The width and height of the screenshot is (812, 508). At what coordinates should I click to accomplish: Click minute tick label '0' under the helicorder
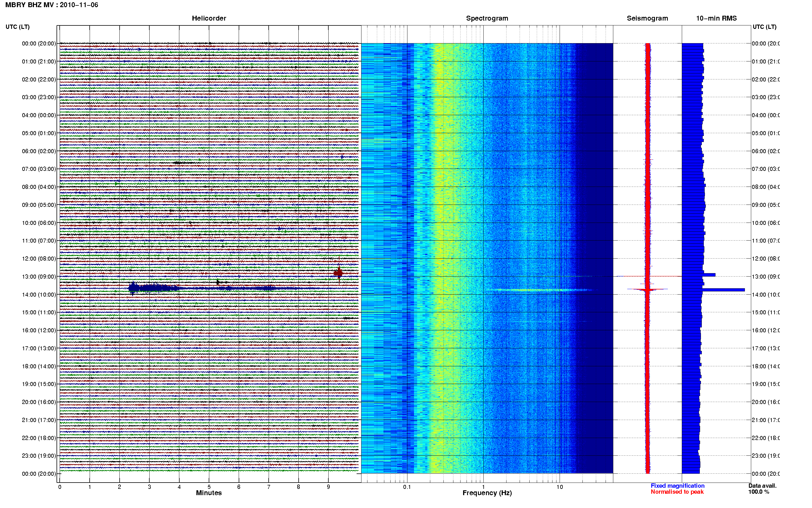60,487
